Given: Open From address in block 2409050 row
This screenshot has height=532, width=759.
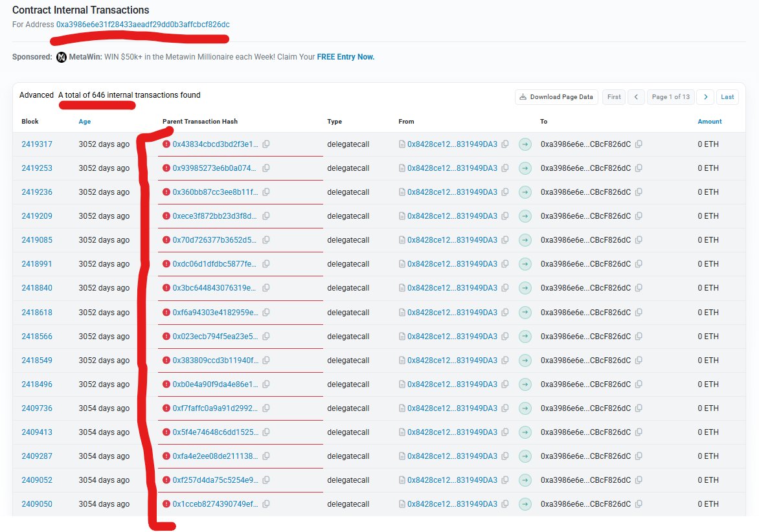Looking at the screenshot, I should point(452,504).
